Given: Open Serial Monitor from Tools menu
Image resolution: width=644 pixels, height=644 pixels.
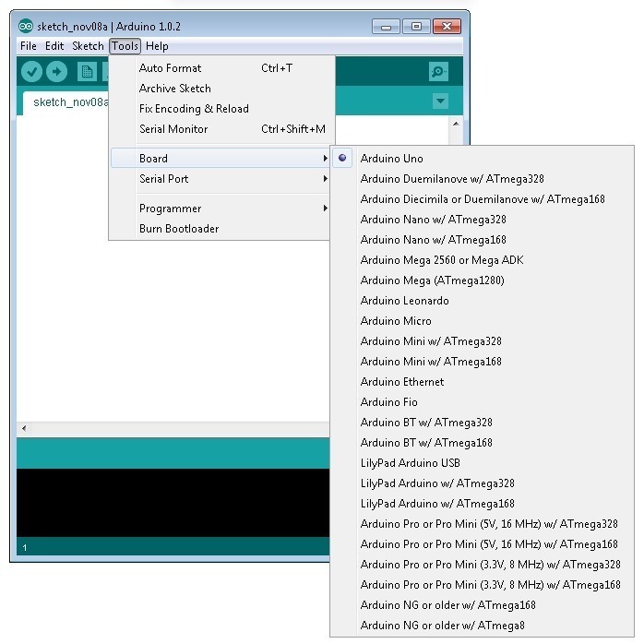Looking at the screenshot, I should pyautogui.click(x=221, y=129).
